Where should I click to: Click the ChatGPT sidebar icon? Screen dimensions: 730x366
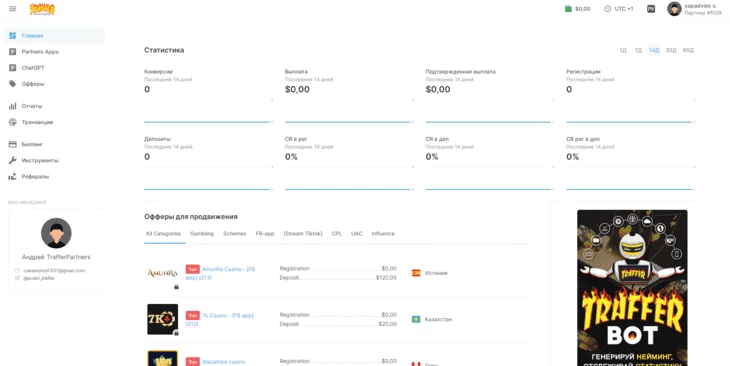[x=13, y=68]
